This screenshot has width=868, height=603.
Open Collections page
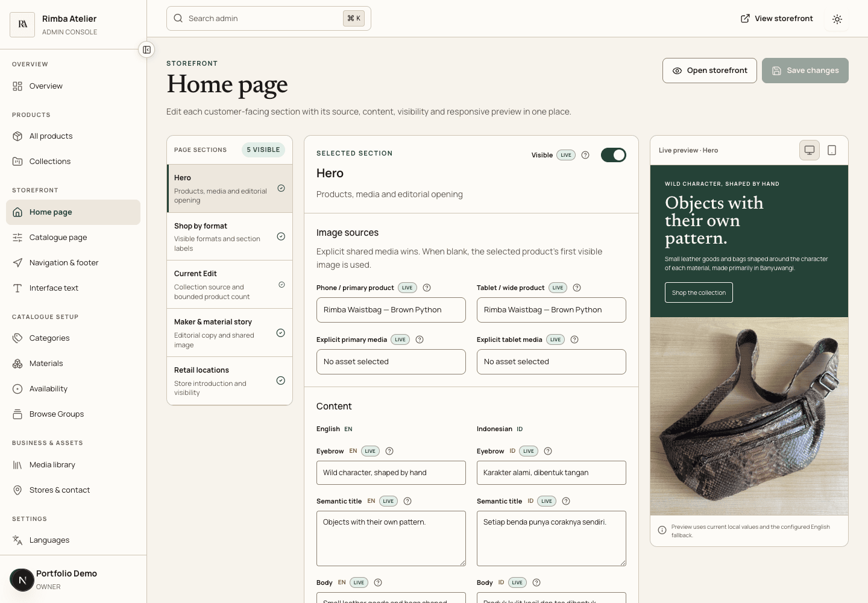pos(73,162)
